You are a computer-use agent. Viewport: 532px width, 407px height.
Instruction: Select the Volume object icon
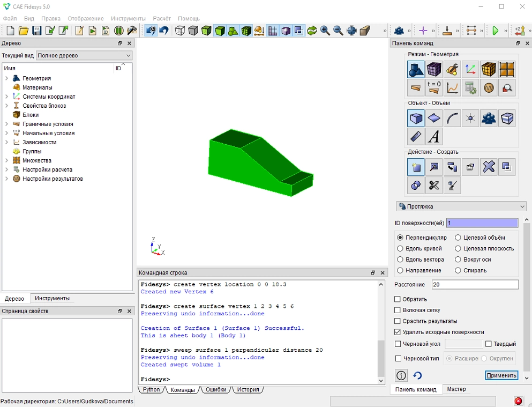pos(416,118)
